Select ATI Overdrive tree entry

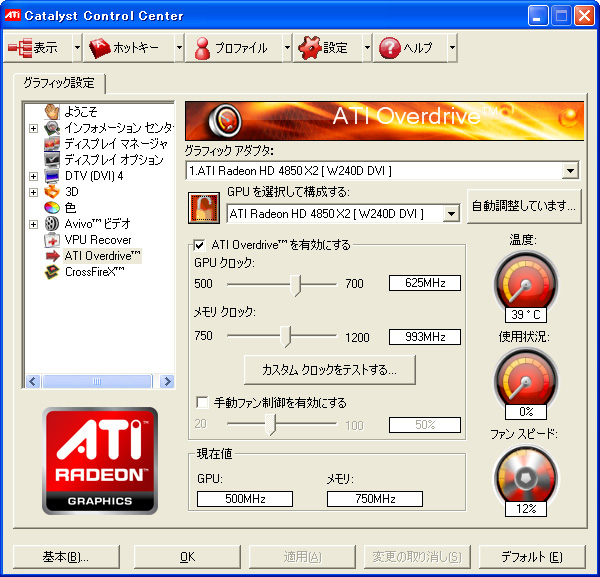103,256
